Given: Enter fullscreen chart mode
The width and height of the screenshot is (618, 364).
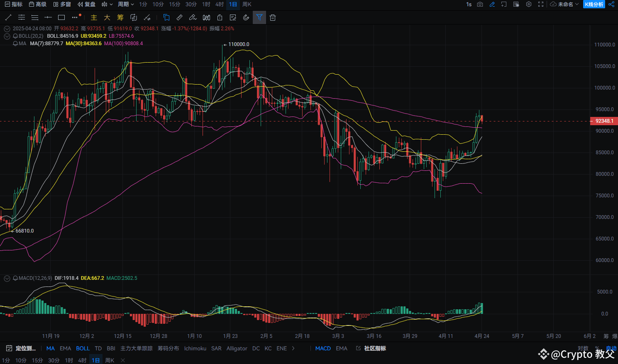Looking at the screenshot, I should (x=541, y=4).
